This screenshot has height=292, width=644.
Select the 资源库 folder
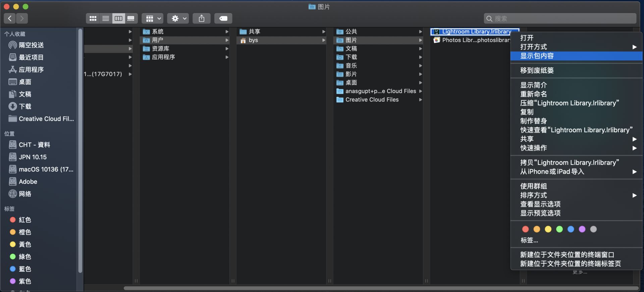click(x=185, y=49)
